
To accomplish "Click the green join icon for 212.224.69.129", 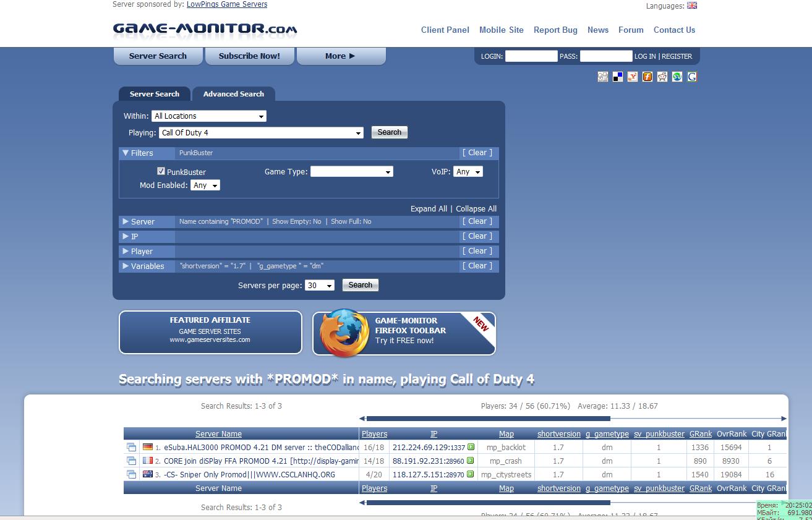I will coord(471,447).
